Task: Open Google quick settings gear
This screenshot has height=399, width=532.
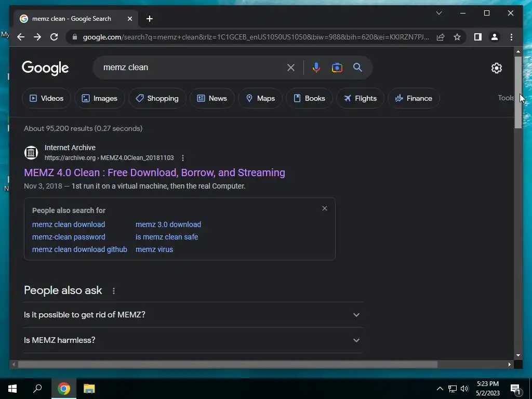Action: click(496, 68)
